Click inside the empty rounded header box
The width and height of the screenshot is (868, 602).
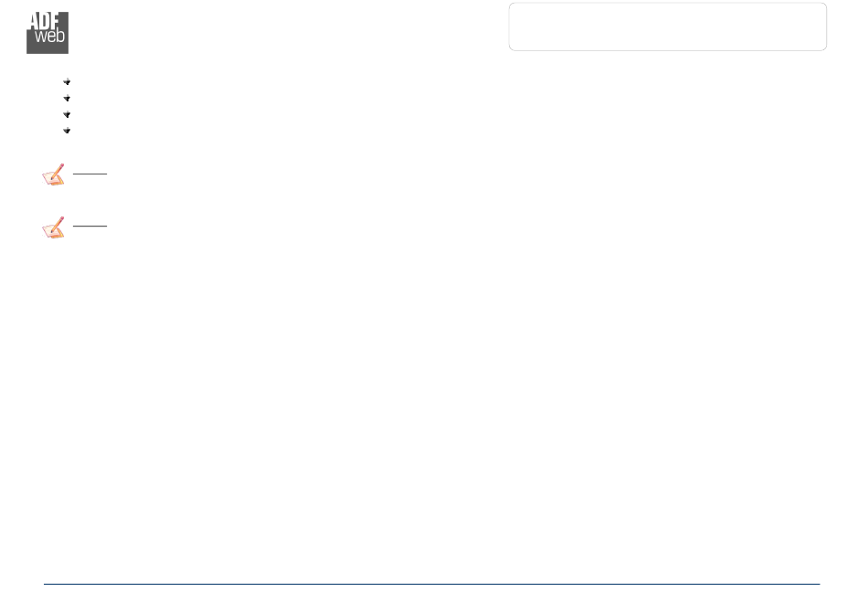[668, 26]
